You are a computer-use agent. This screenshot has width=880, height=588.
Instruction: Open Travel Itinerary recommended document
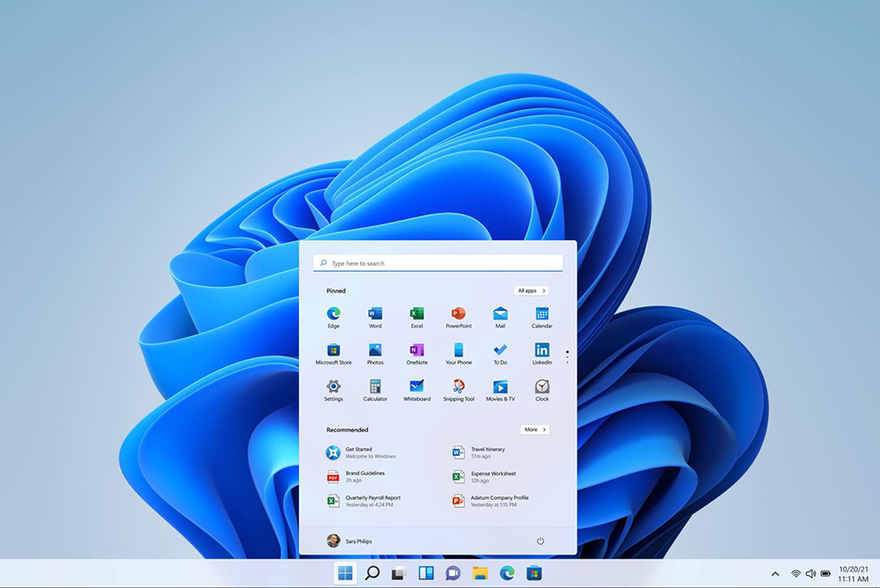[487, 452]
